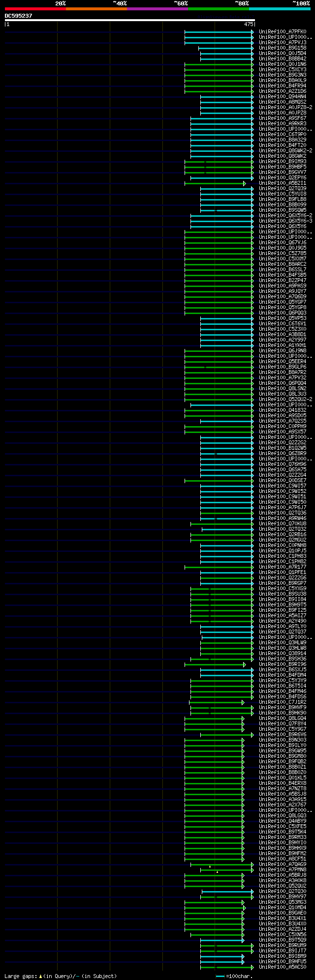Select hit label UniRef100_C7J1R2

(283, 702)
